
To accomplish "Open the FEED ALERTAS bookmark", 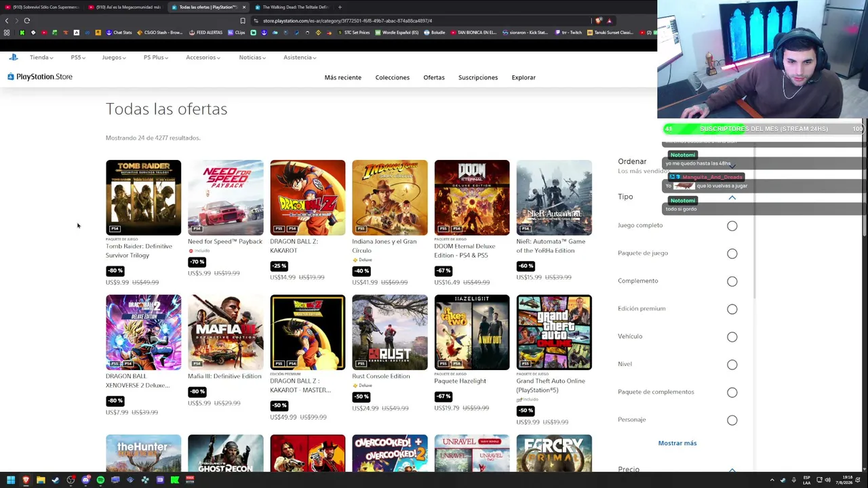I will pyautogui.click(x=205, y=33).
